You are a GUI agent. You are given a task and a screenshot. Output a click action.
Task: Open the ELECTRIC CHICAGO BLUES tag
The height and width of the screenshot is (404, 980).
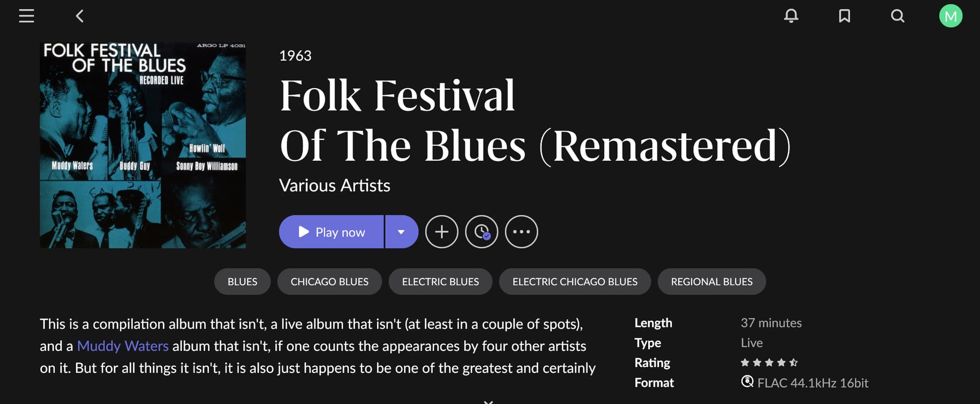click(575, 282)
